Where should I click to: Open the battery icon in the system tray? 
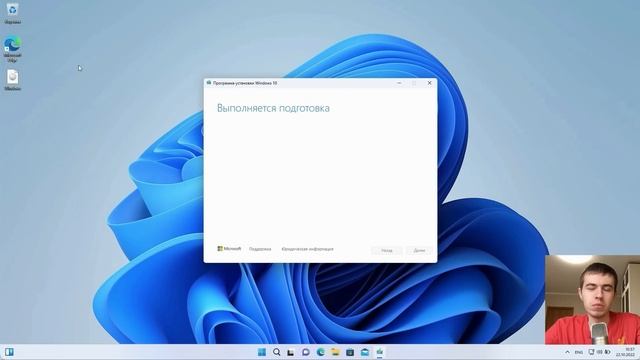tap(607, 352)
